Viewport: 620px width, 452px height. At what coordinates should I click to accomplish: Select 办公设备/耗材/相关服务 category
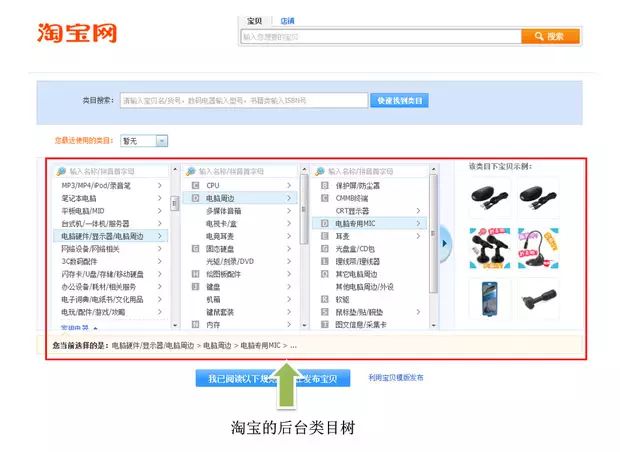(111, 287)
